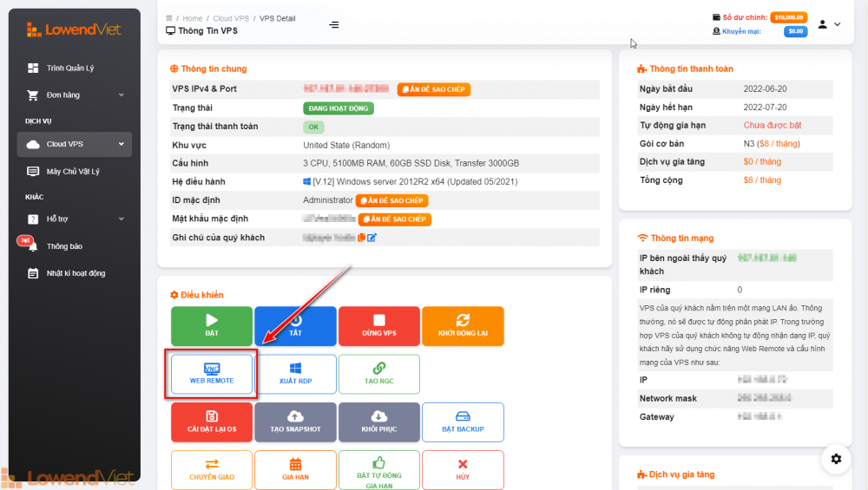
Task: Restore with KHÔI PHỤC button
Action: (x=379, y=422)
